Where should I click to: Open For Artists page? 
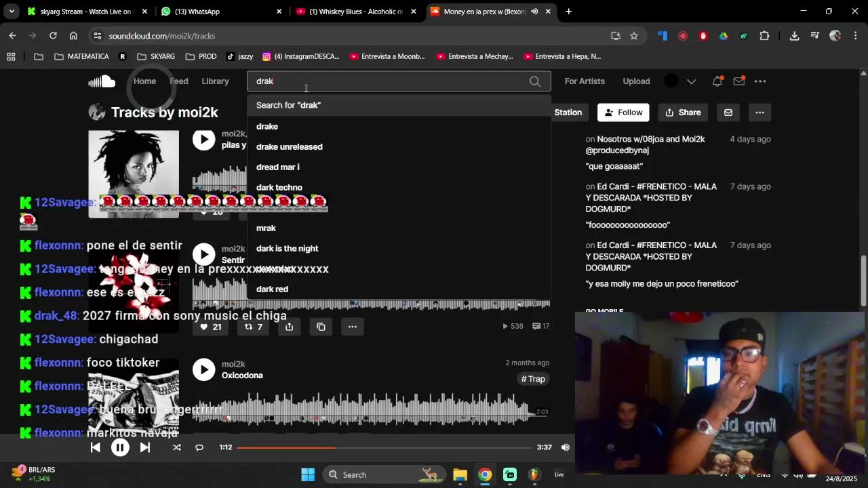click(585, 81)
